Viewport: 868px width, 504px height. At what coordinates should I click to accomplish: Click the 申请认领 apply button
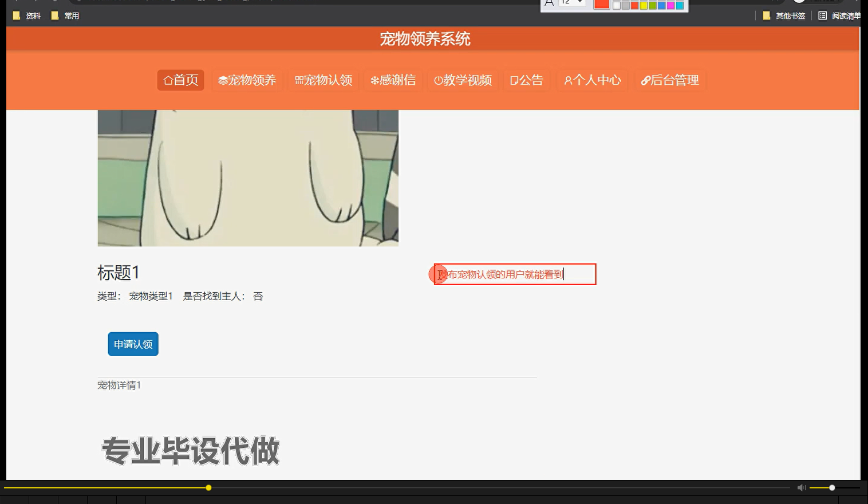132,344
